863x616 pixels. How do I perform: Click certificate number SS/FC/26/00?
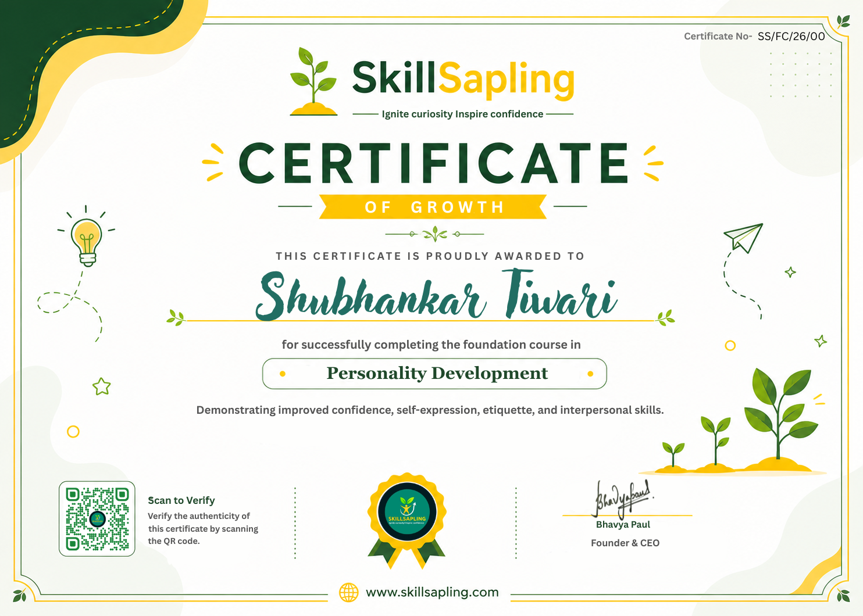[x=791, y=36]
